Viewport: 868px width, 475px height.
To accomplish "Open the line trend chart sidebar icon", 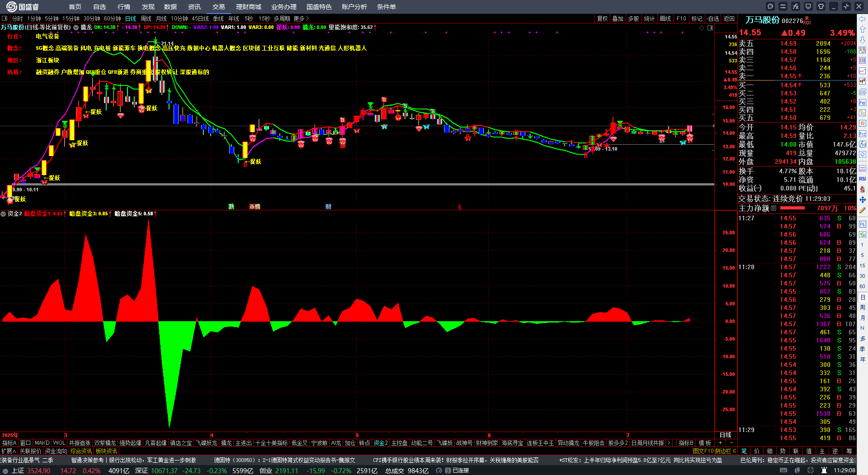I will click(863, 71).
